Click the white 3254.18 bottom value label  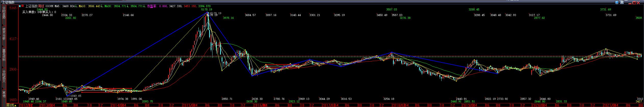click(389, 99)
